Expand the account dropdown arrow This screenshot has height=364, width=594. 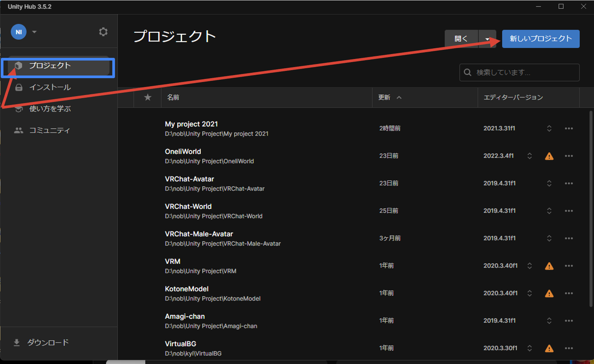[34, 32]
